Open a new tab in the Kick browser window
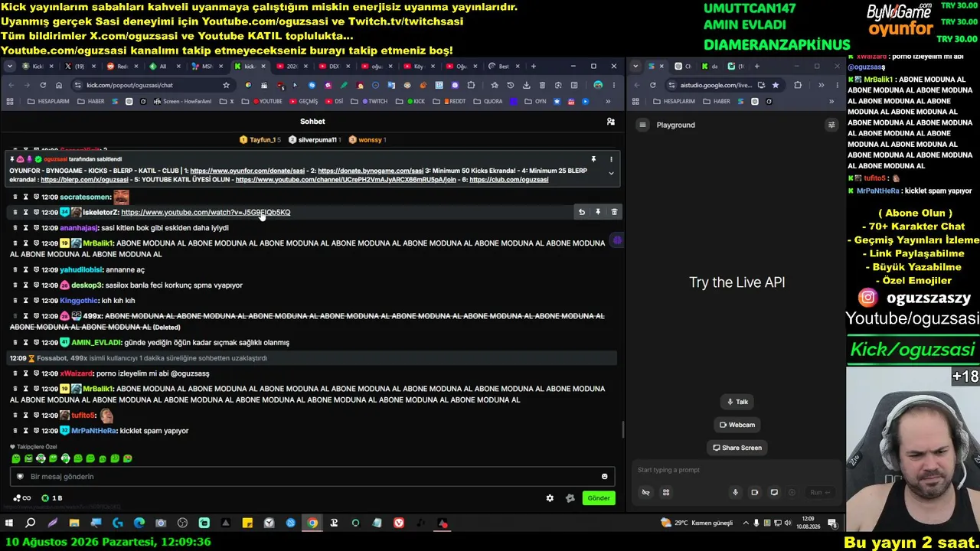980x551 pixels. tap(533, 67)
